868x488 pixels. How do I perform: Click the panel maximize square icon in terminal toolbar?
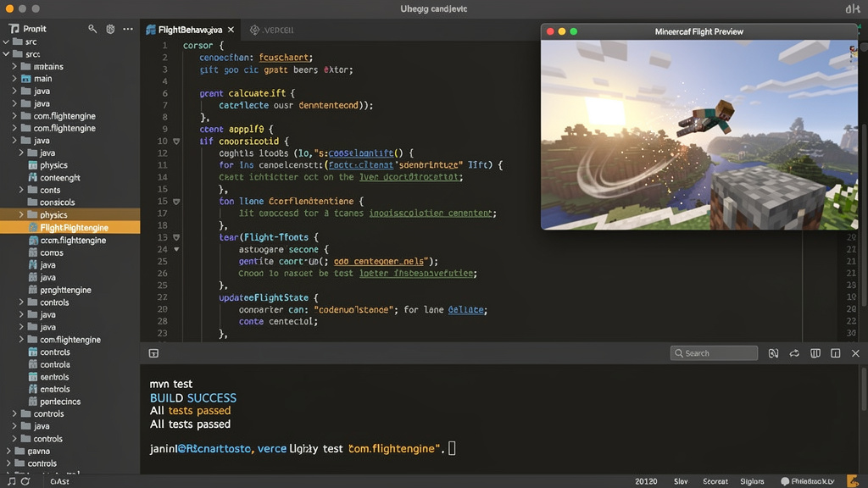(x=835, y=353)
